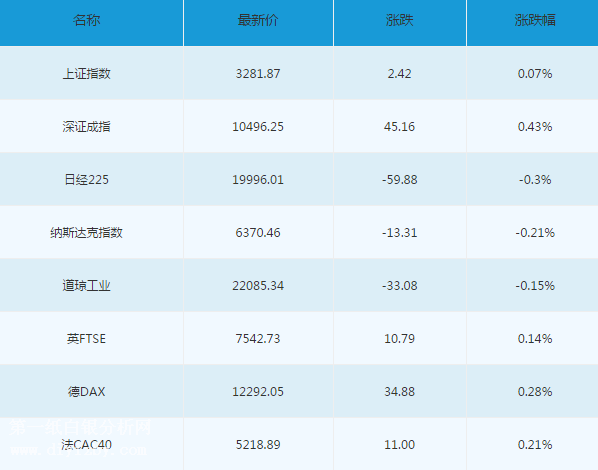The image size is (598, 470).
Task: Open the 法CAC40 index entry
Action: pos(87,444)
